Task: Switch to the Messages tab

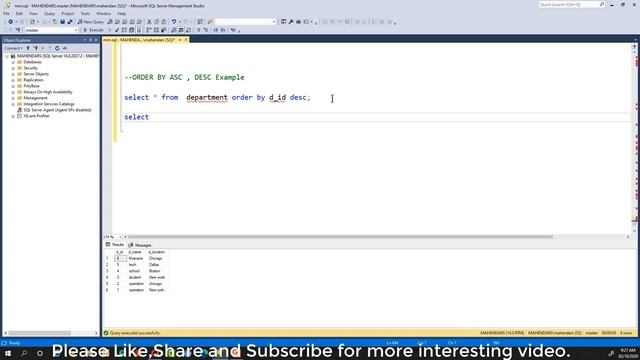Action: coord(140,245)
